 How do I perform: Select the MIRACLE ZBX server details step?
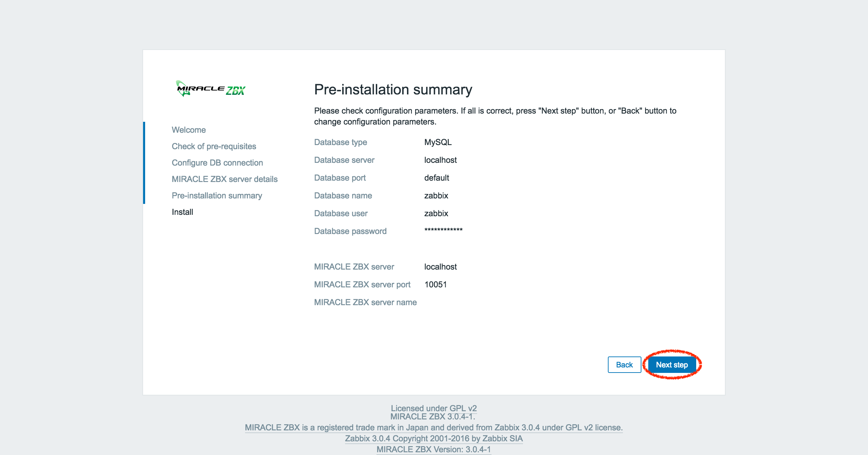coord(225,179)
